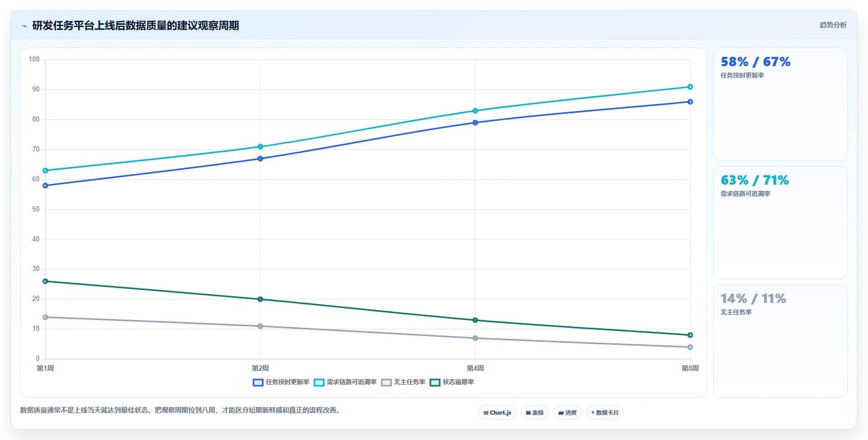Click the small icon before the page title
The image size is (868, 440).
pos(24,26)
